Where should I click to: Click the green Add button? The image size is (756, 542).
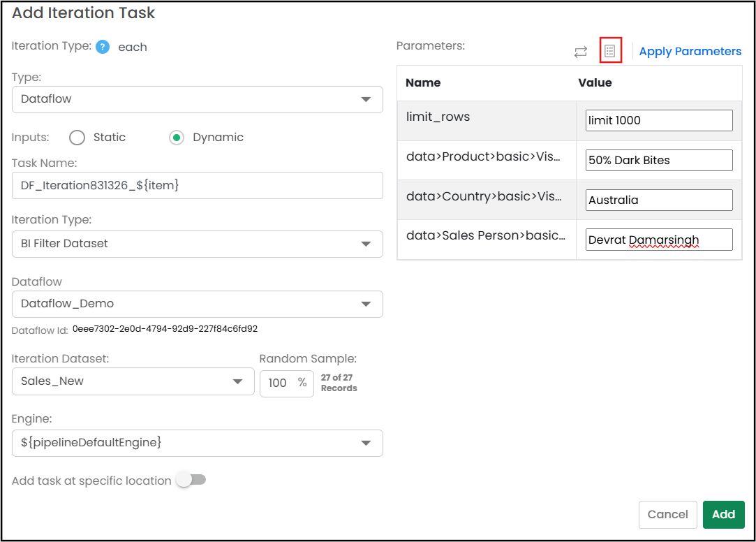coord(723,515)
